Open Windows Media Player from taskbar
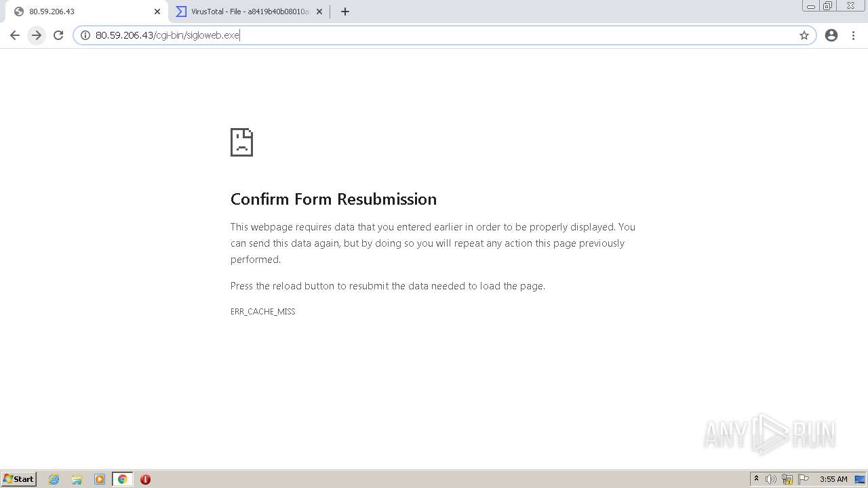This screenshot has height=488, width=868. click(x=100, y=479)
